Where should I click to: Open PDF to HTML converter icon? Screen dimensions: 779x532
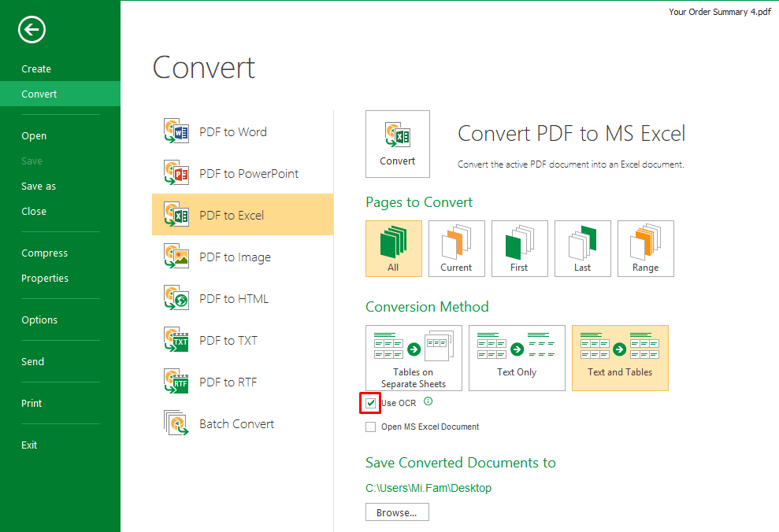176,298
